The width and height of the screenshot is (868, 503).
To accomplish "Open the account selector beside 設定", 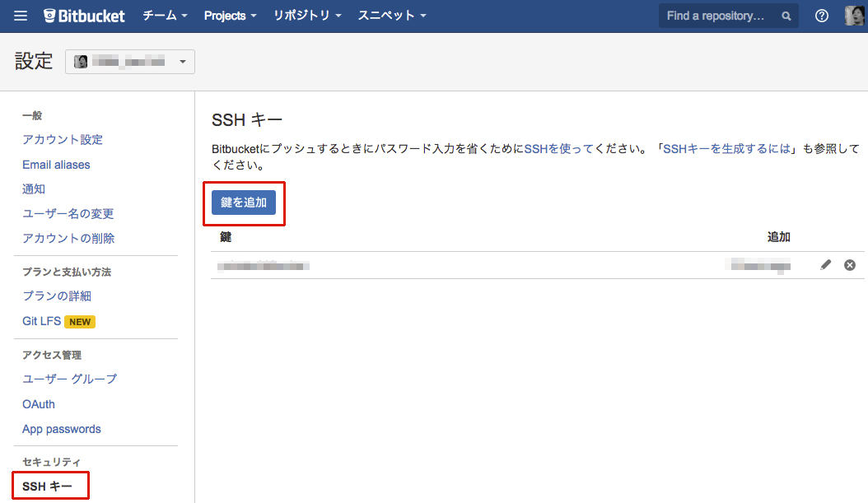I will click(129, 61).
